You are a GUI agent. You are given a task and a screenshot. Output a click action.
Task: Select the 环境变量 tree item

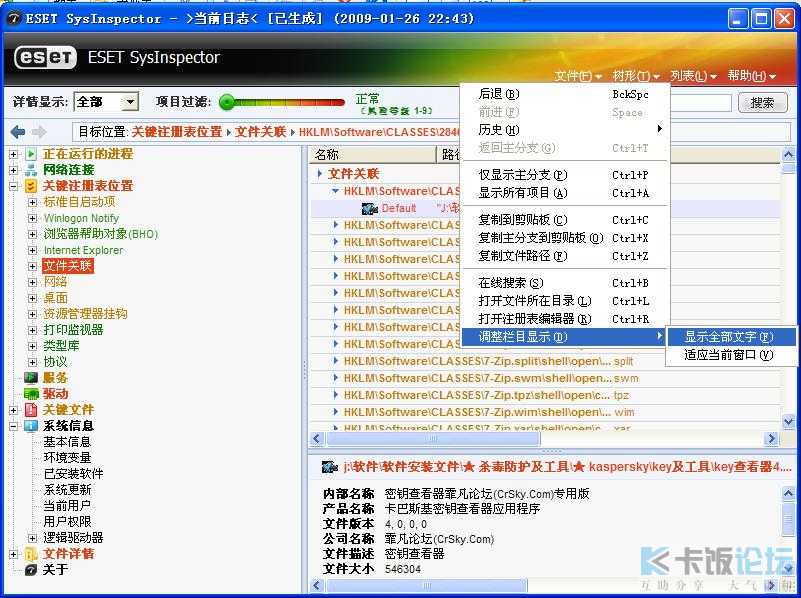[x=67, y=458]
